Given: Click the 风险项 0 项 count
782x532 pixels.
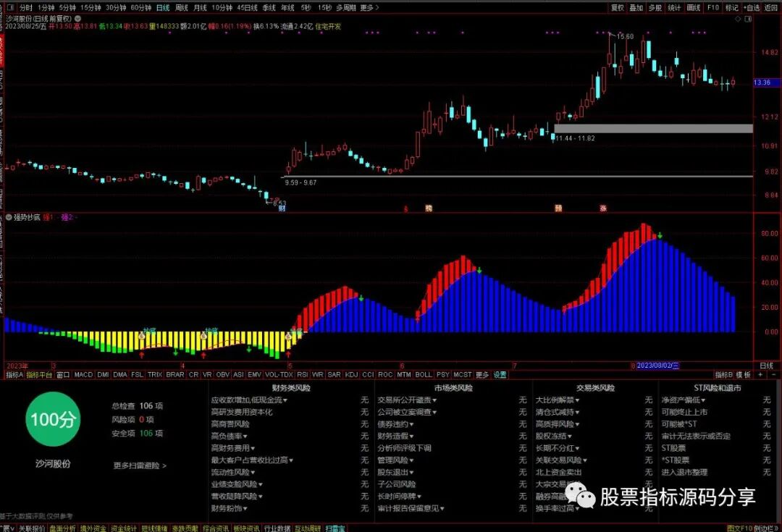Looking at the screenshot, I should tap(133, 419).
